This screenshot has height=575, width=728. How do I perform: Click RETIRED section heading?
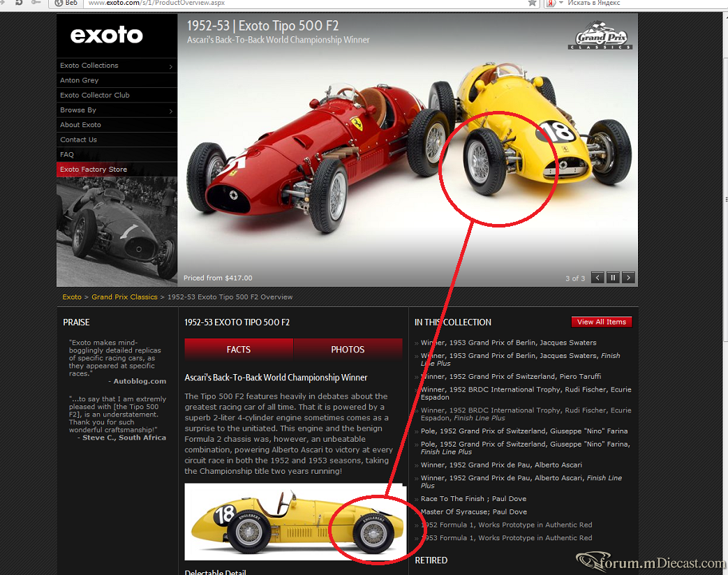coord(431,560)
